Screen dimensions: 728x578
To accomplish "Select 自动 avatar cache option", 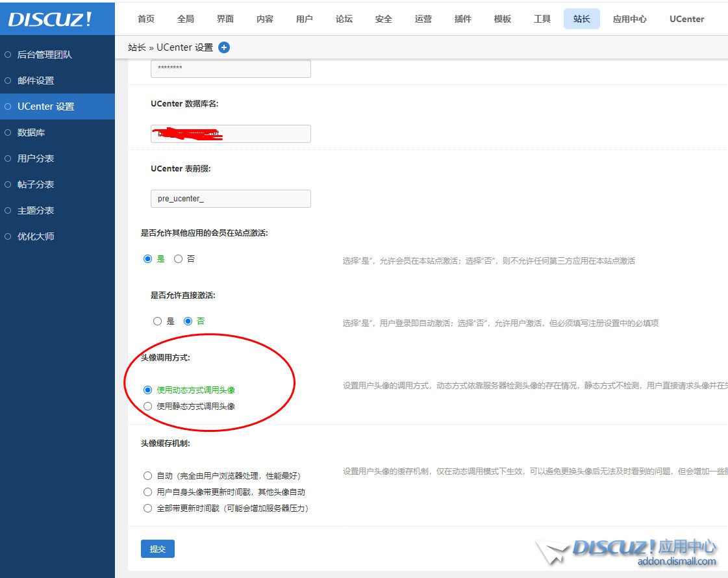I will pyautogui.click(x=147, y=476).
